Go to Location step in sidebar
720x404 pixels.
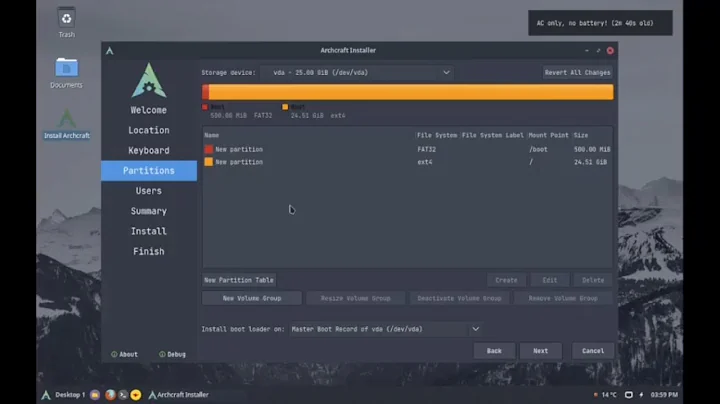point(149,130)
